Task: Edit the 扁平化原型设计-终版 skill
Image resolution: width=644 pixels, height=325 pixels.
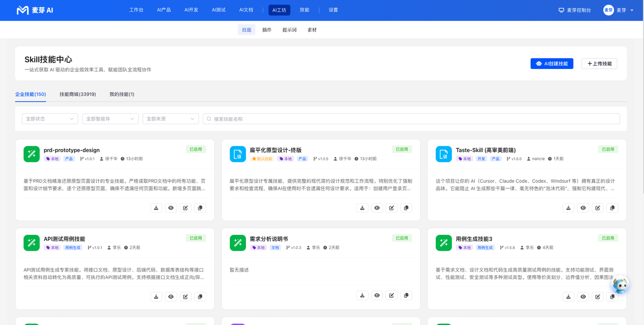Action: pyautogui.click(x=391, y=208)
